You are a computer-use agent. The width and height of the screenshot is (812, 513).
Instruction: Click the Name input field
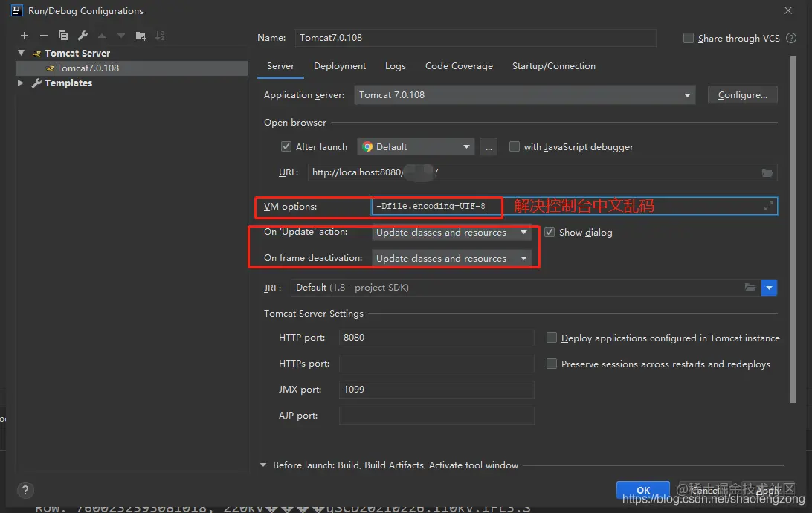[x=475, y=38]
